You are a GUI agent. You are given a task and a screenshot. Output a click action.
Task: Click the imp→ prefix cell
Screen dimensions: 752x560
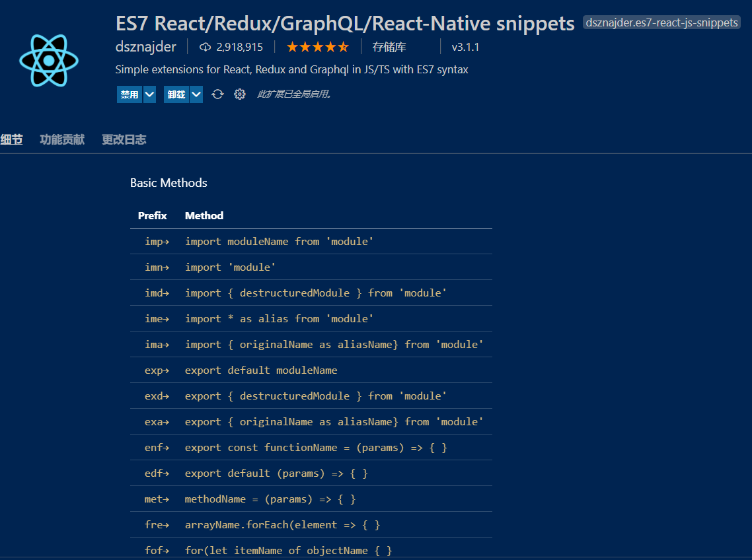157,242
